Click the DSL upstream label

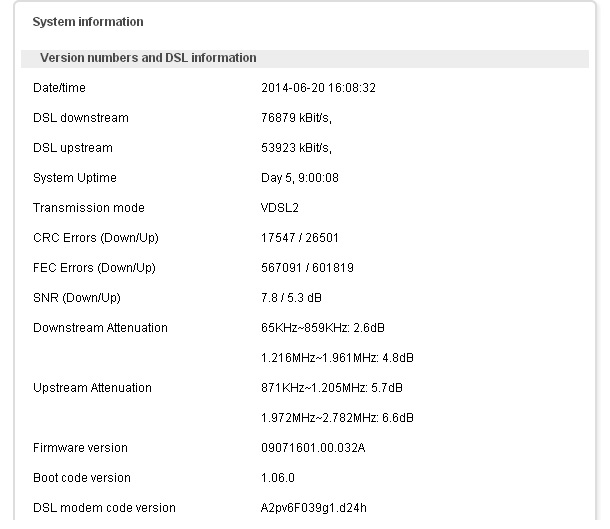(x=73, y=148)
